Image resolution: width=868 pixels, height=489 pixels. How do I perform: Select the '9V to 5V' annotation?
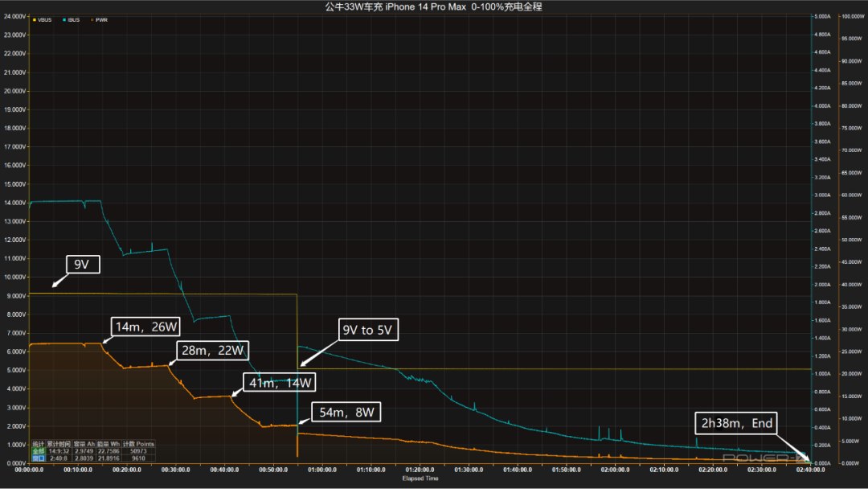click(x=367, y=330)
